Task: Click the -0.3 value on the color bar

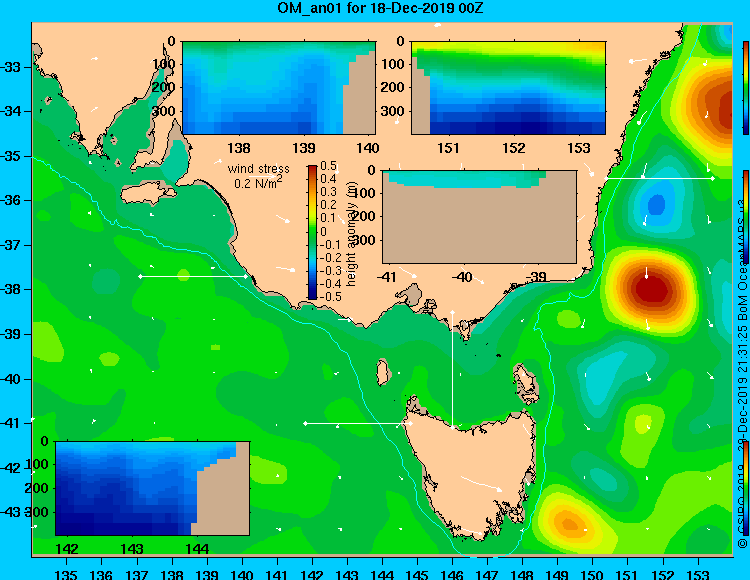Action: [330, 271]
